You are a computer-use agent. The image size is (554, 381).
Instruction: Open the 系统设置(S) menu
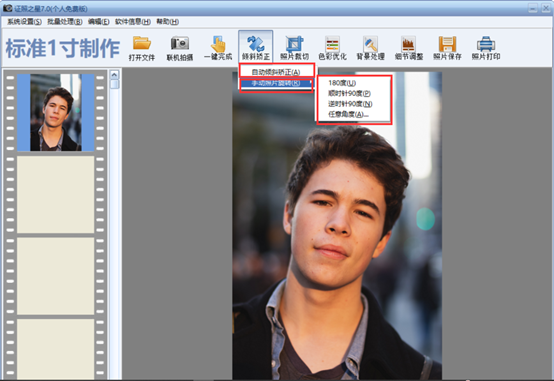[x=24, y=22]
